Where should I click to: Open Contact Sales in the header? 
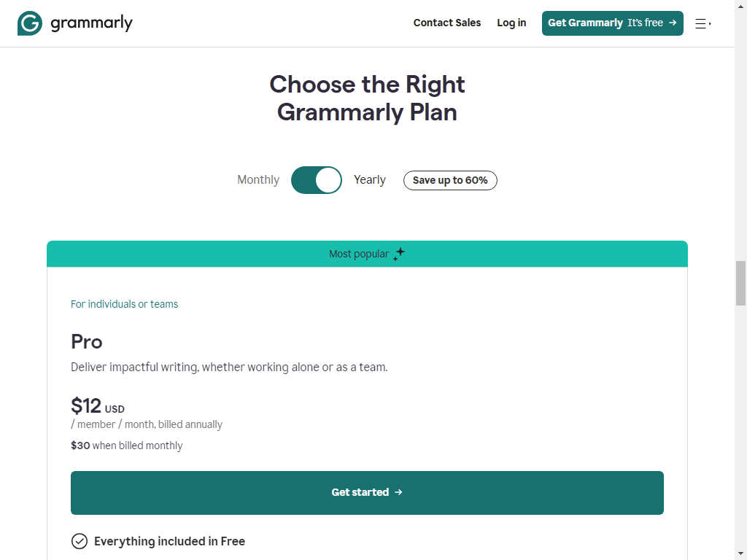(447, 23)
